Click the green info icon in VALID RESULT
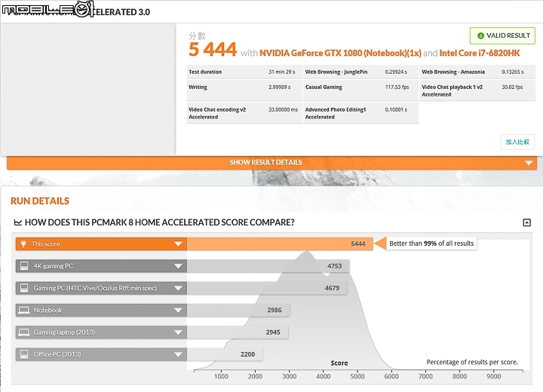Image resolution: width=543 pixels, height=392 pixels. tap(480, 35)
